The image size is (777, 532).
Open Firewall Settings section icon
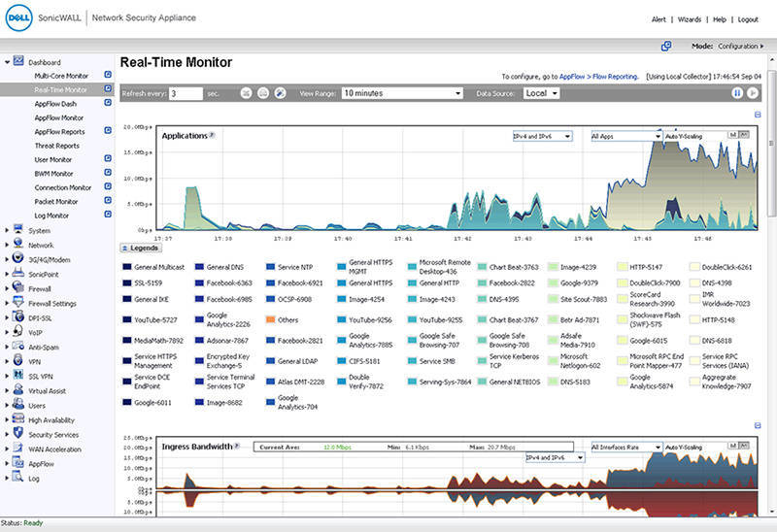[18, 302]
